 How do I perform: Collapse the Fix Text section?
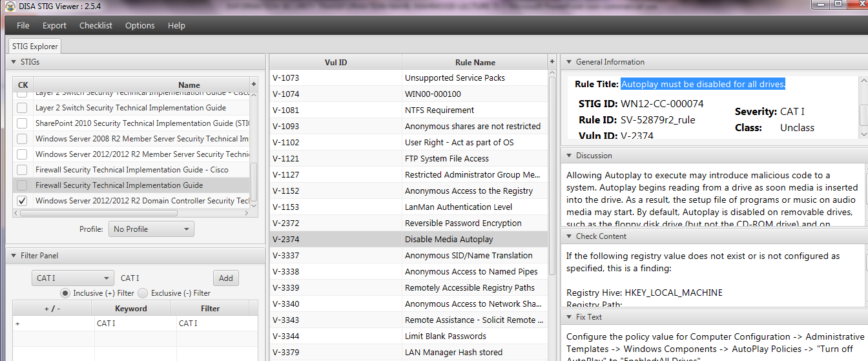(x=569, y=317)
